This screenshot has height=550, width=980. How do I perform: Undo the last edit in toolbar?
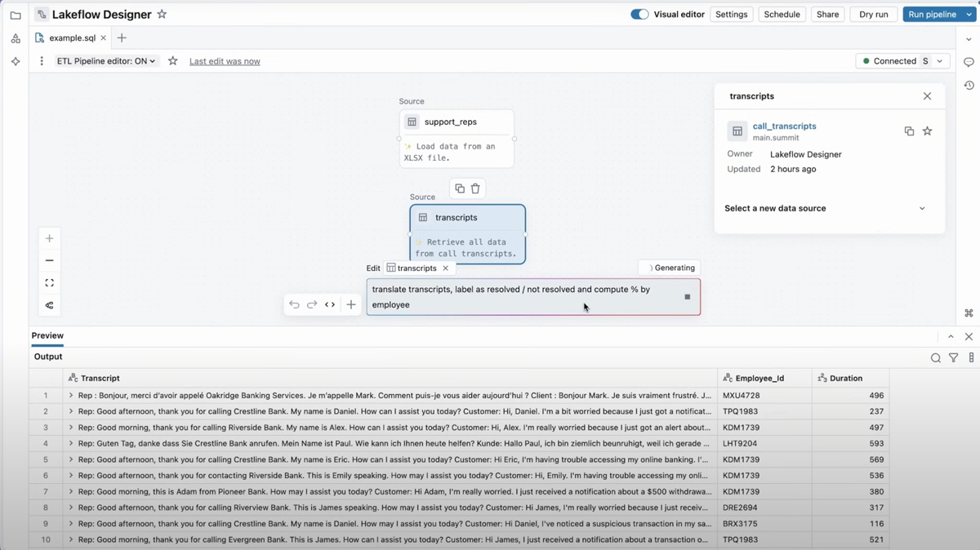(294, 304)
